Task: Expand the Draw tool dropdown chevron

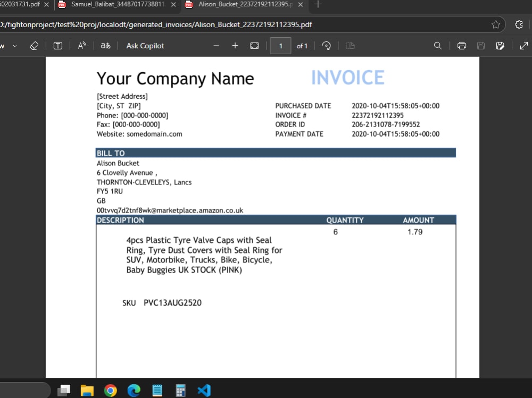Action: coord(15,46)
